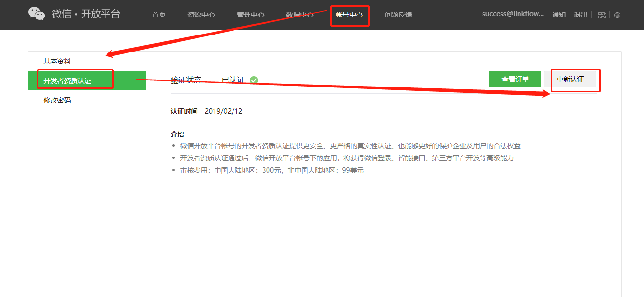Click the 认证时间 label
The height and width of the screenshot is (297, 644).
point(184,111)
